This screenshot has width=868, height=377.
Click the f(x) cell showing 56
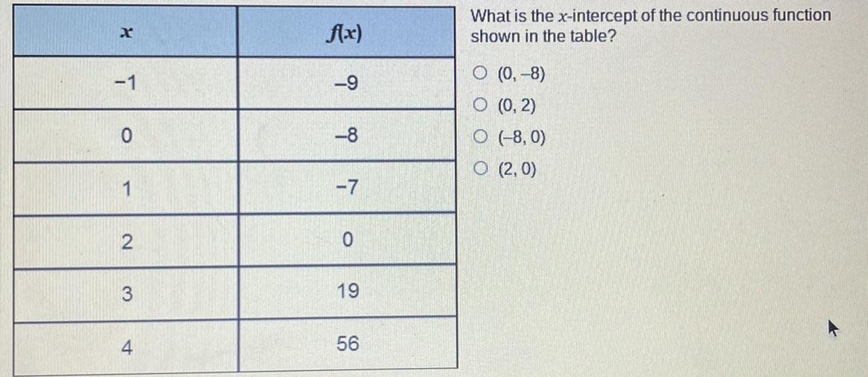click(x=348, y=343)
